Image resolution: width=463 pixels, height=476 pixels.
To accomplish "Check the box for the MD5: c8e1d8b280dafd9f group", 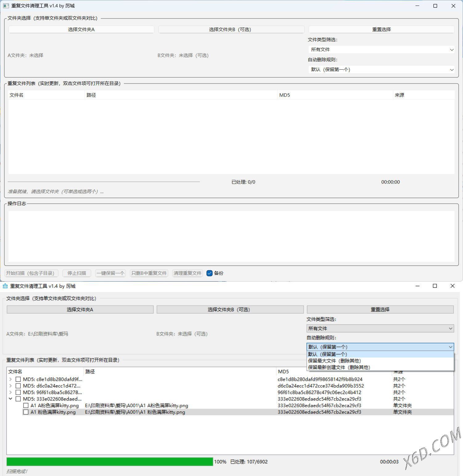I will point(18,379).
